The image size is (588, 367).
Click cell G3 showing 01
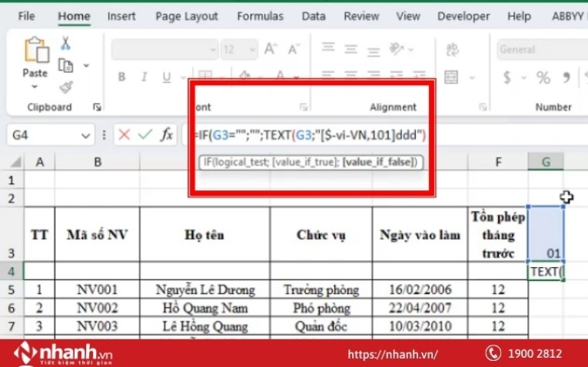(546, 234)
